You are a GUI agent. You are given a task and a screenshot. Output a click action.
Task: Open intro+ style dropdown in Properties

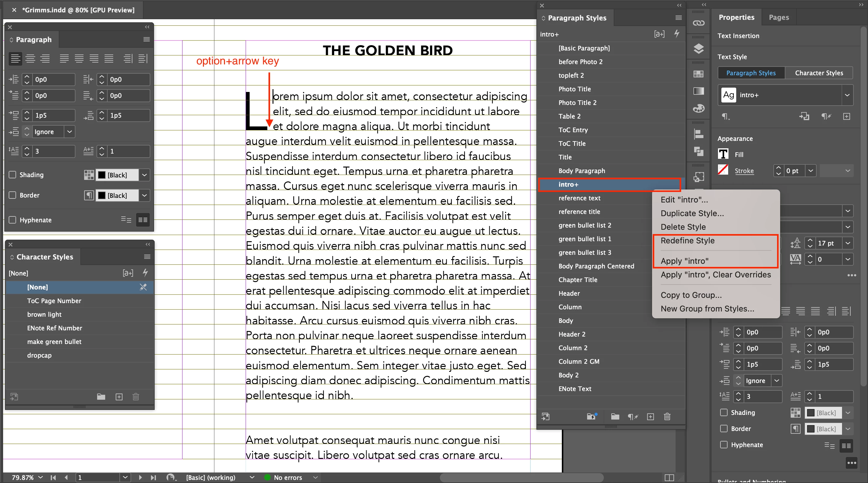click(847, 95)
